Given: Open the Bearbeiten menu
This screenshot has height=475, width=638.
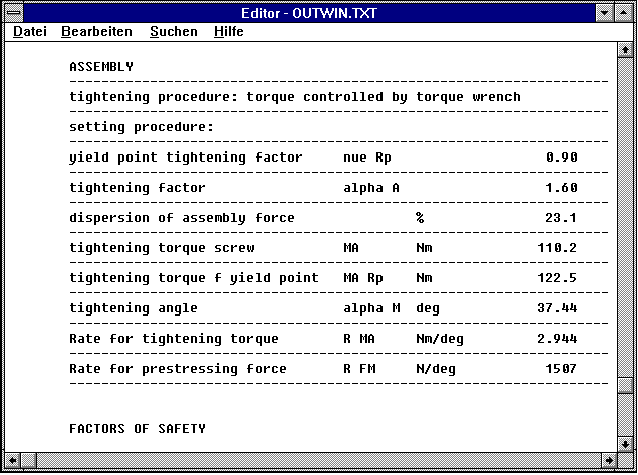Looking at the screenshot, I should point(96,32).
